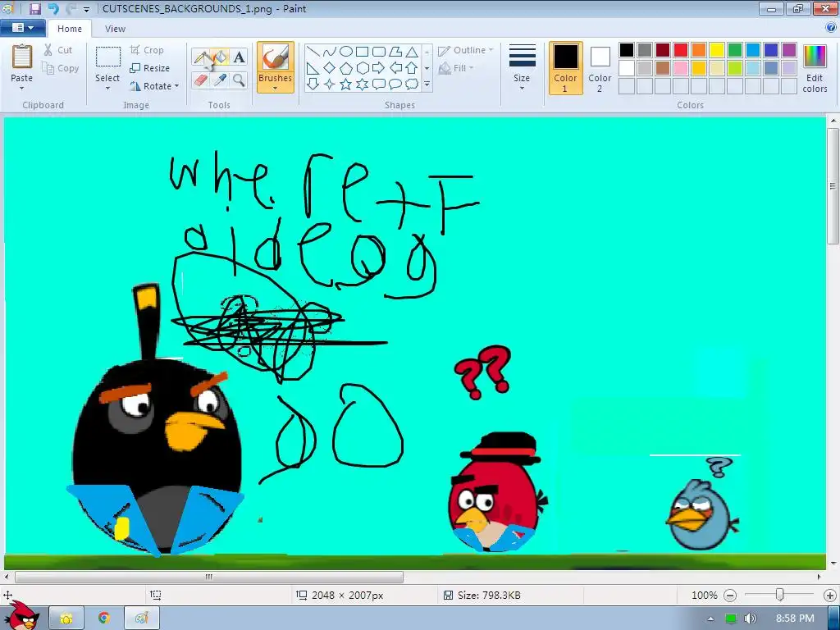
Task: Click the Brushes button icon
Action: [x=276, y=57]
